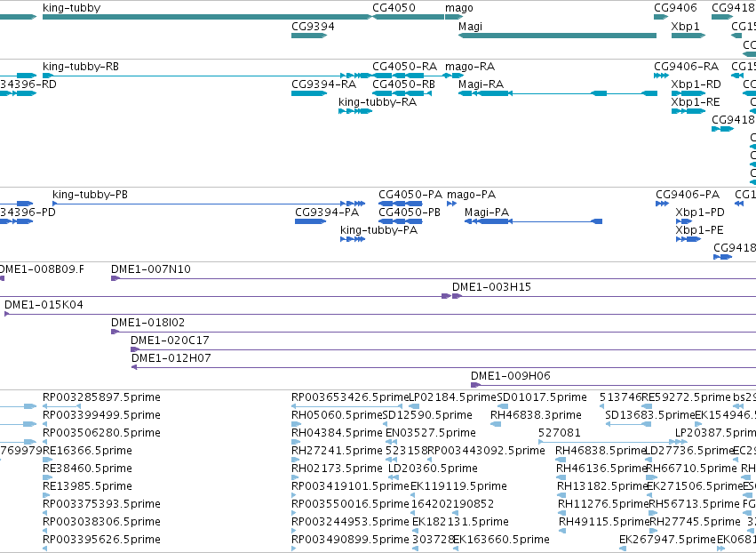Click EST RP003419101.5prime
Image resolution: width=756 pixels, height=553 pixels.
(x=294, y=495)
